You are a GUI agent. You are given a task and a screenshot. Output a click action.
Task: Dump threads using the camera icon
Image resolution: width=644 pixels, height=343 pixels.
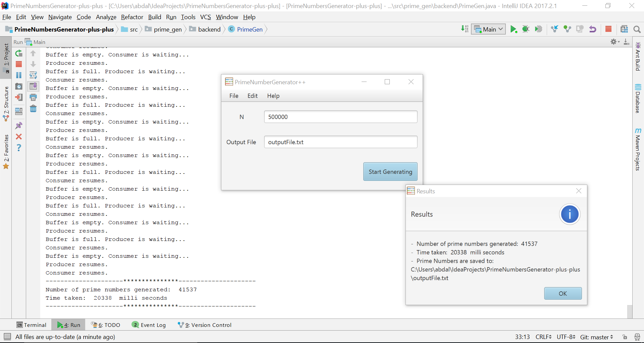pyautogui.click(x=19, y=86)
